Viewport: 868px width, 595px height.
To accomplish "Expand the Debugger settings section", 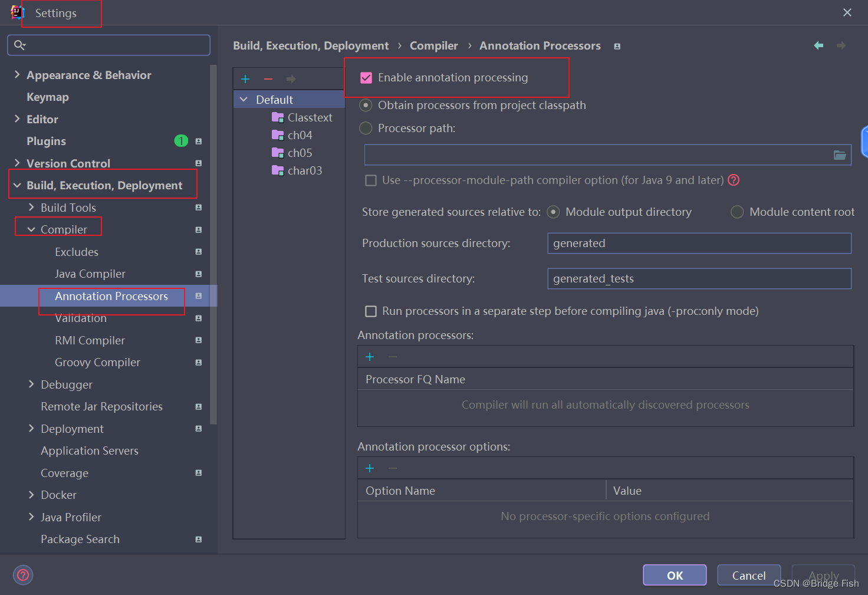I will click(x=31, y=384).
